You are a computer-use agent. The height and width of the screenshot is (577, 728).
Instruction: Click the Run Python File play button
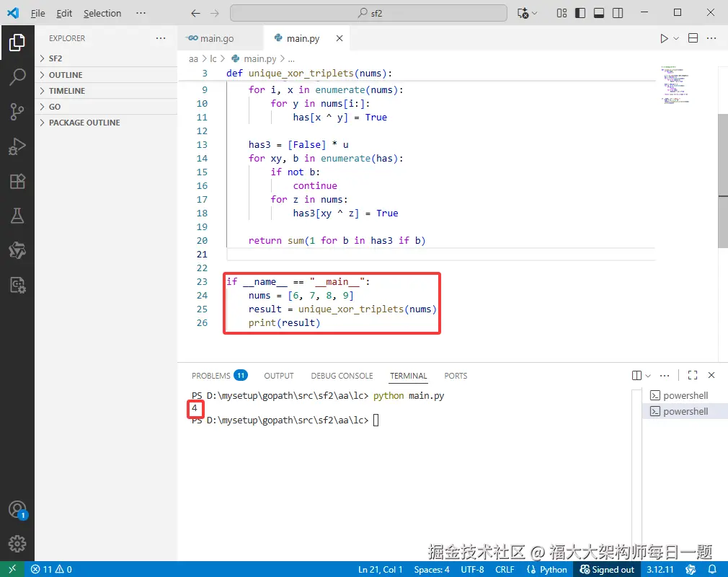point(664,38)
